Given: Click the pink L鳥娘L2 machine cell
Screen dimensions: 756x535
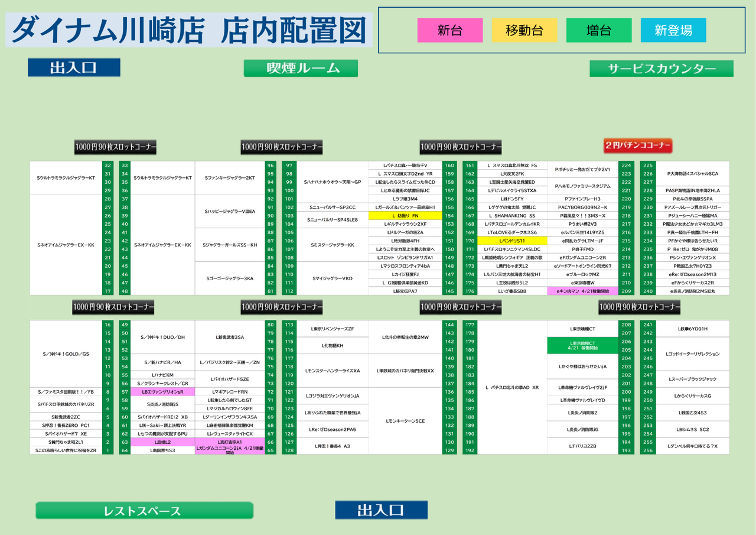Looking at the screenshot, I should (x=162, y=442).
